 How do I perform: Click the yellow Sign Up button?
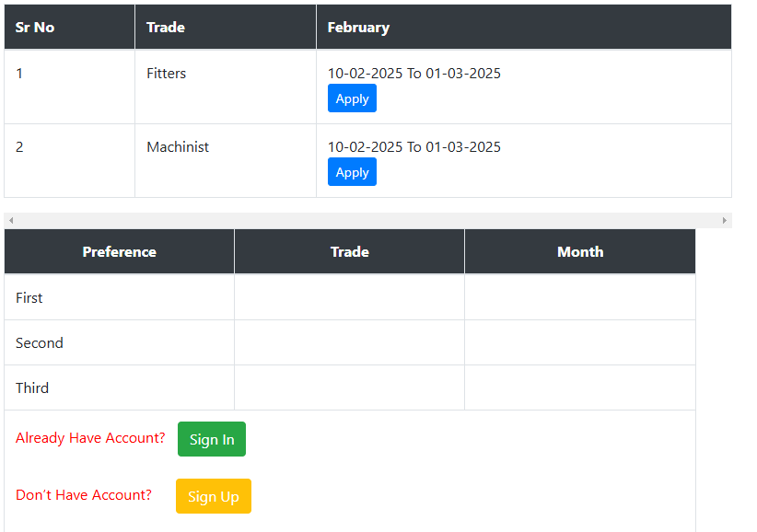[214, 496]
